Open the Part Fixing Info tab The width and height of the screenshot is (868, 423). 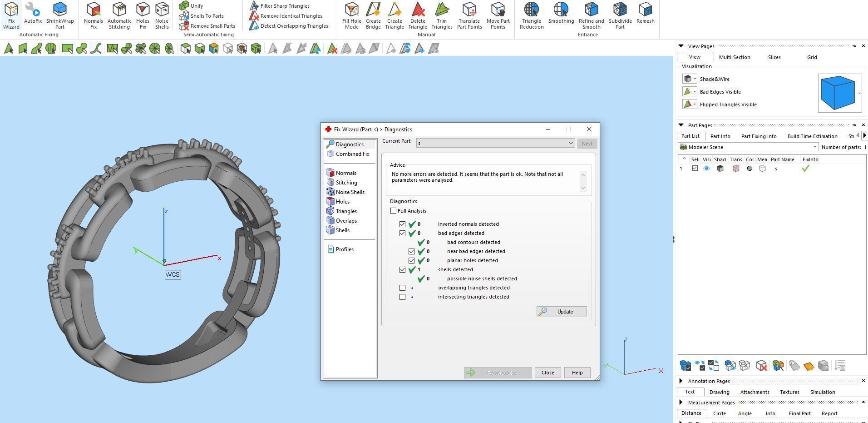tap(759, 136)
